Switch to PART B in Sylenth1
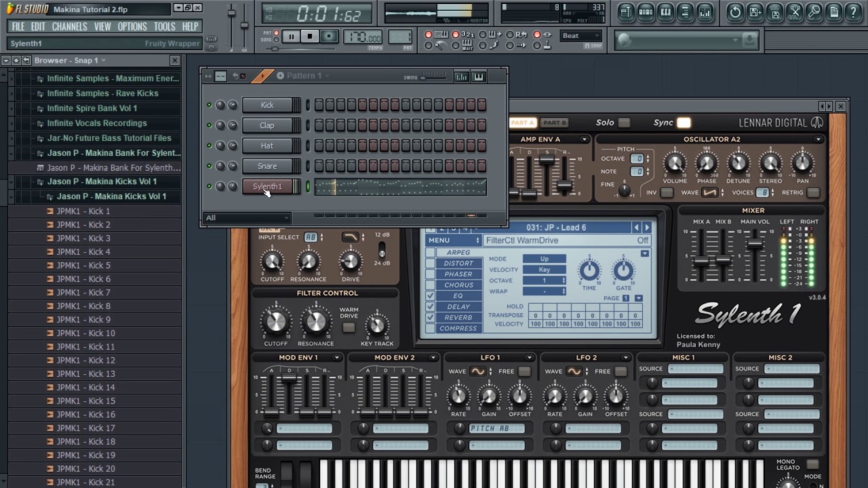868x488 pixels. tap(554, 123)
